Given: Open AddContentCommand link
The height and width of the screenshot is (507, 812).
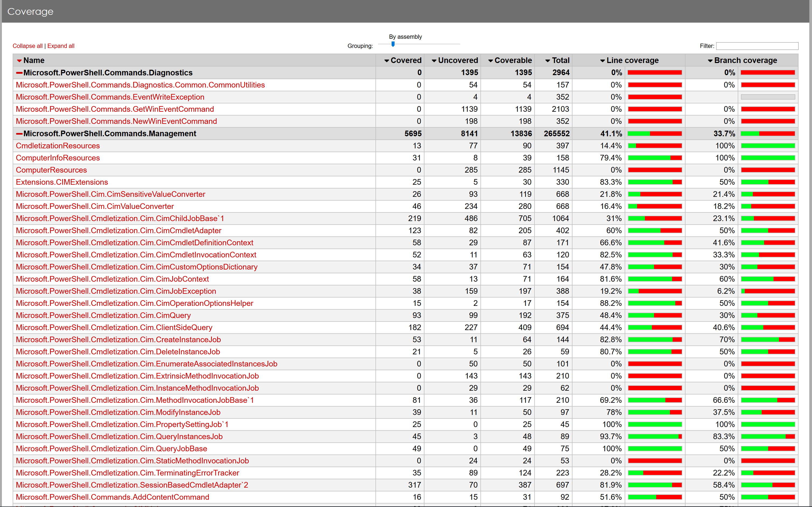Looking at the screenshot, I should click(112, 497).
